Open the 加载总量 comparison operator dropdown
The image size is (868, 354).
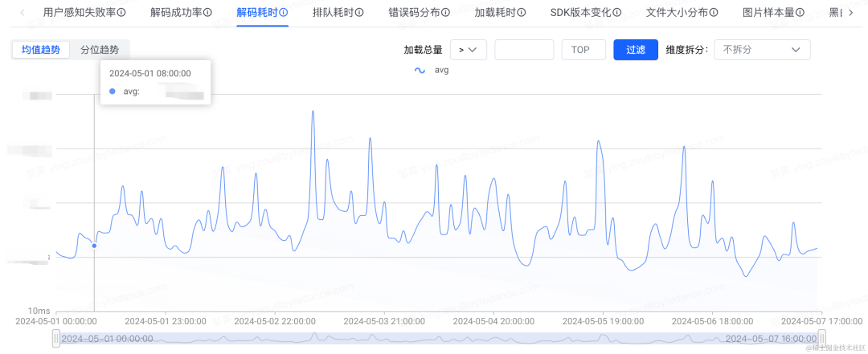(469, 50)
